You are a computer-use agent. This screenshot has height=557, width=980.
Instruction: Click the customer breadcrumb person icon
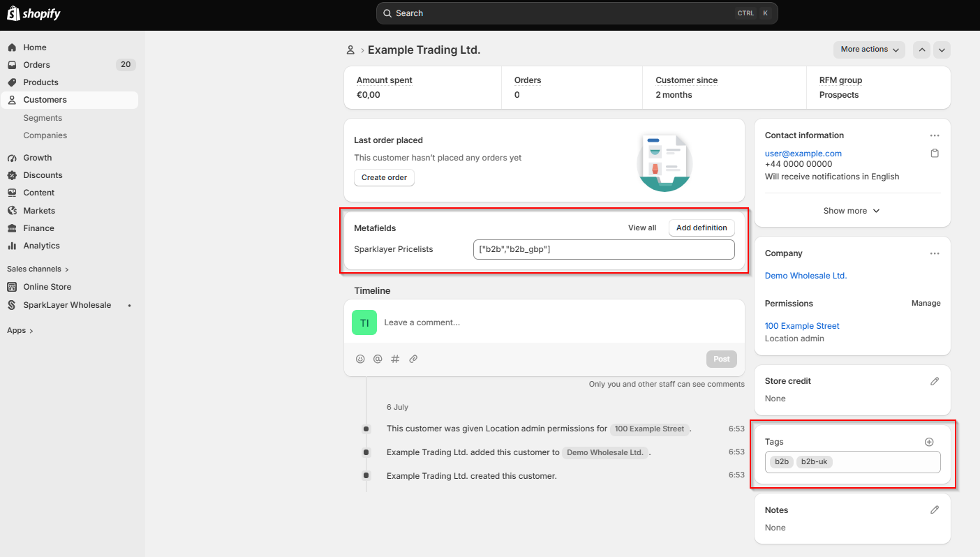pyautogui.click(x=350, y=50)
